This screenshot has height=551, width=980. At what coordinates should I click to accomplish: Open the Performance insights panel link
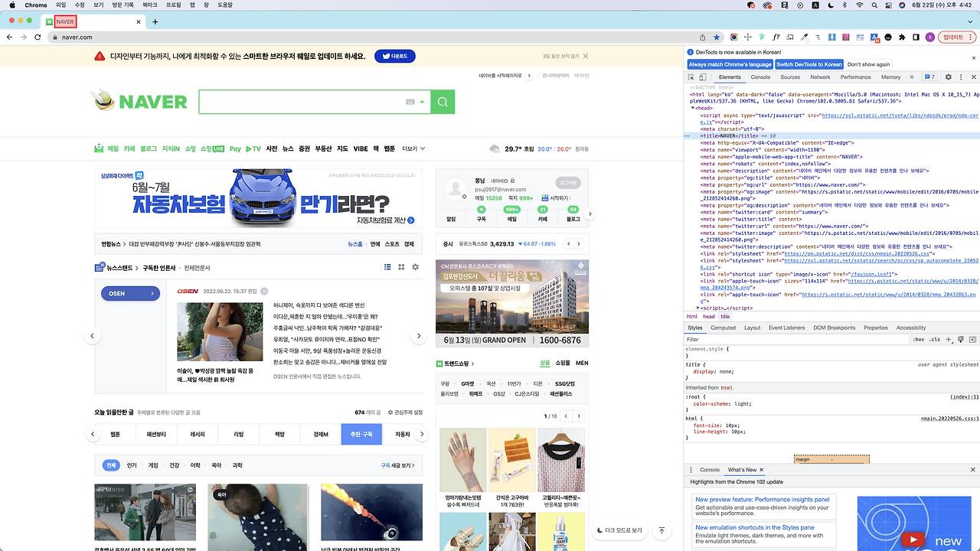coord(763,500)
